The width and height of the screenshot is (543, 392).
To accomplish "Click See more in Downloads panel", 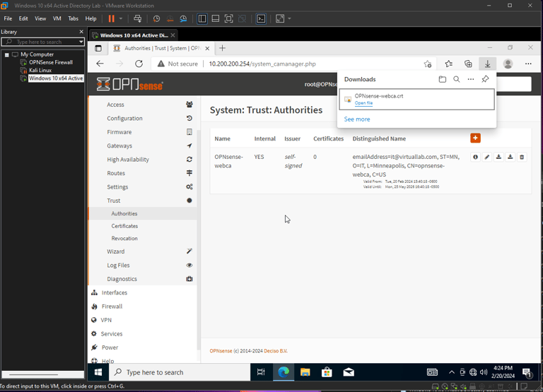I will 356,119.
